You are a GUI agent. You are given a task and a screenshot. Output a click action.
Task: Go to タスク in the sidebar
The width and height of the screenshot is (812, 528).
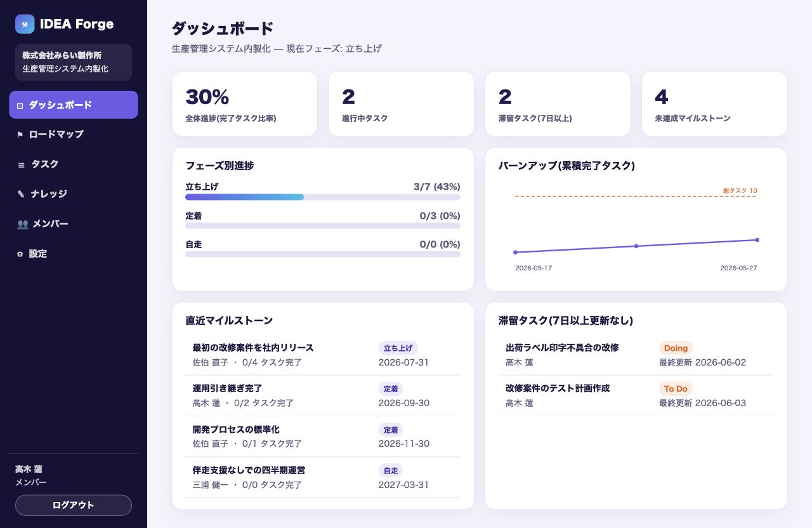pyautogui.click(x=74, y=164)
